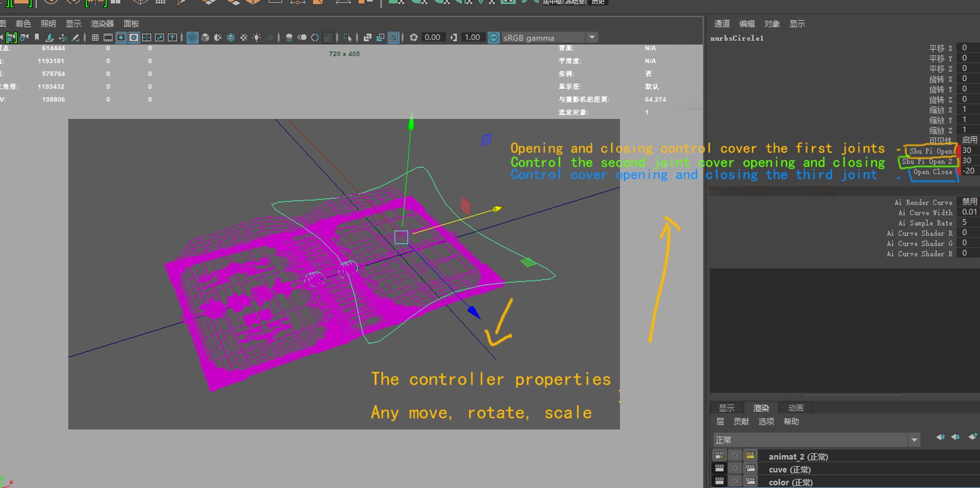The image size is (980, 488).
Task: Open the channel box 编辑 menu
Action: click(747, 23)
